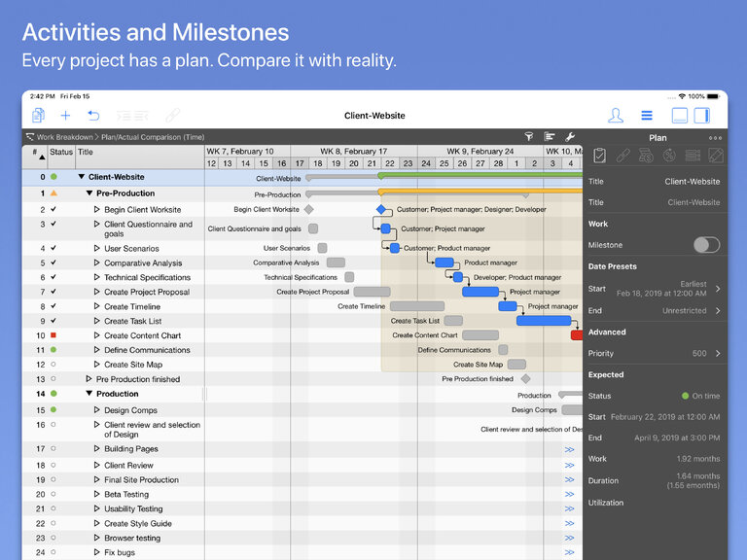Open the hamburger list menu icon

click(646, 116)
